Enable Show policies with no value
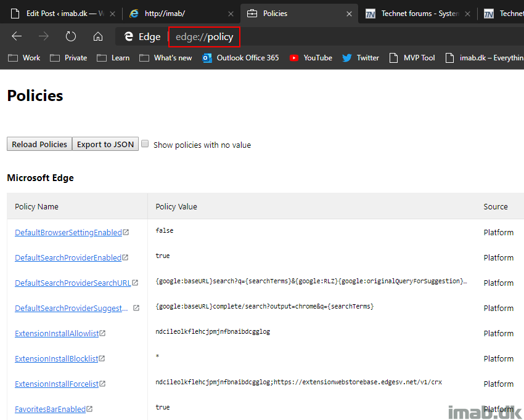Image resolution: width=524 pixels, height=420 pixels. [x=145, y=143]
